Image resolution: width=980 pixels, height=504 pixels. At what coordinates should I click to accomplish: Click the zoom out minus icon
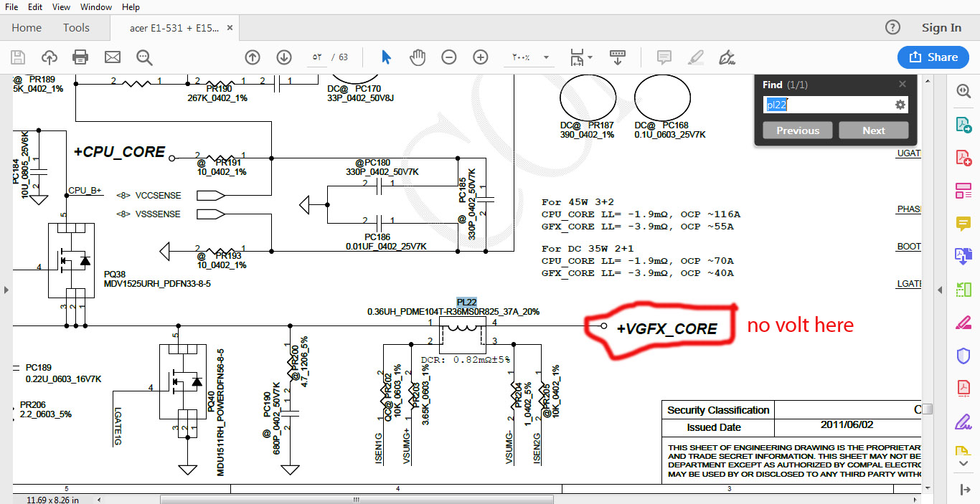tap(449, 57)
